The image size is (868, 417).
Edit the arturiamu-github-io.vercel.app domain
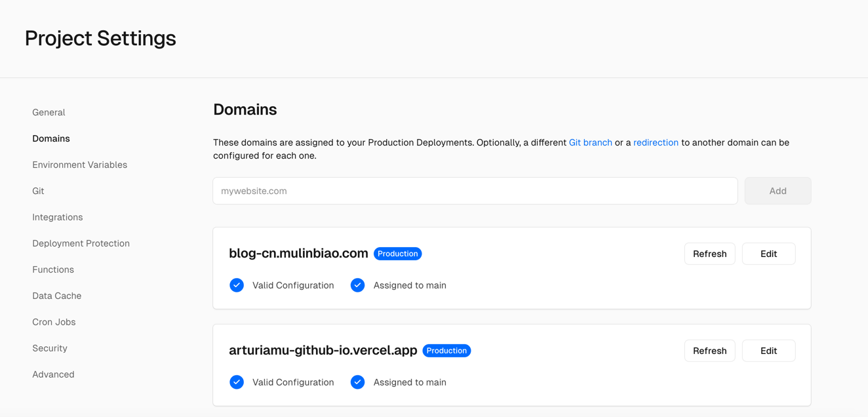click(x=768, y=351)
